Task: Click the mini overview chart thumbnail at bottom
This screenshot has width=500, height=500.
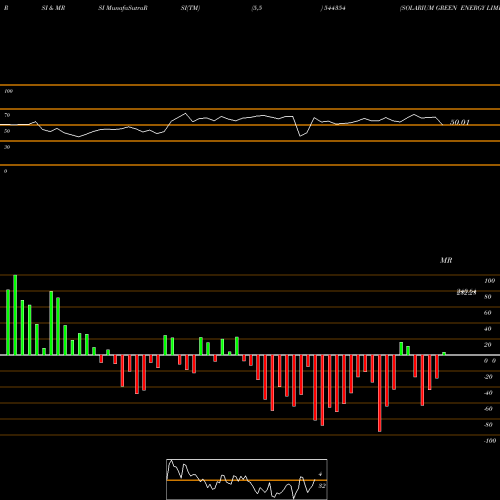Action: [x=247, y=479]
